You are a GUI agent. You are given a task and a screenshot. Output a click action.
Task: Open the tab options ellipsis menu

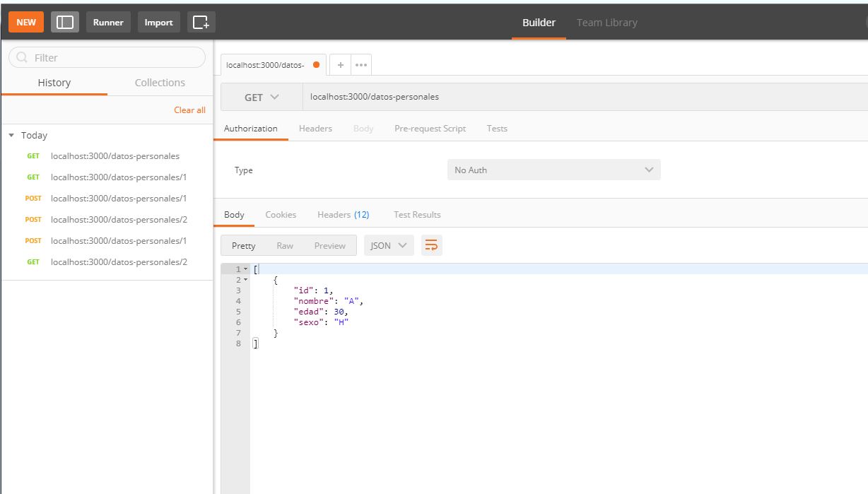click(x=361, y=65)
